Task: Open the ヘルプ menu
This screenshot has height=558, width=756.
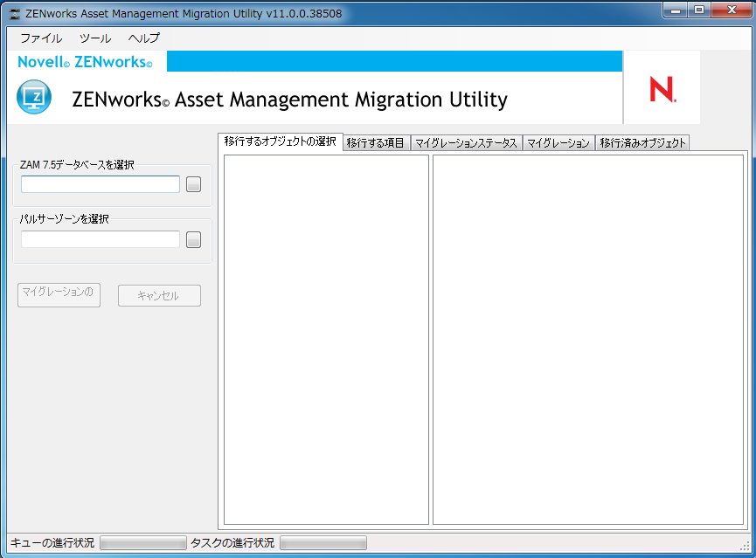Action: point(143,38)
